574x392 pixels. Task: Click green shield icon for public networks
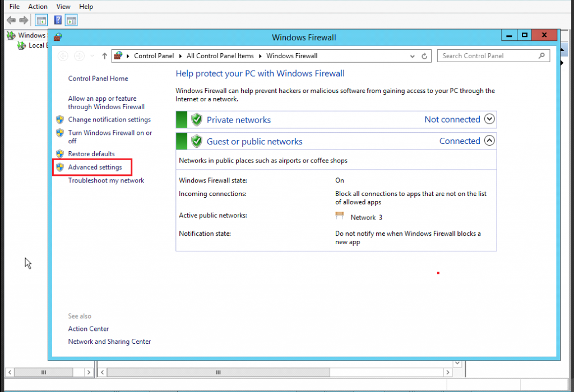197,141
